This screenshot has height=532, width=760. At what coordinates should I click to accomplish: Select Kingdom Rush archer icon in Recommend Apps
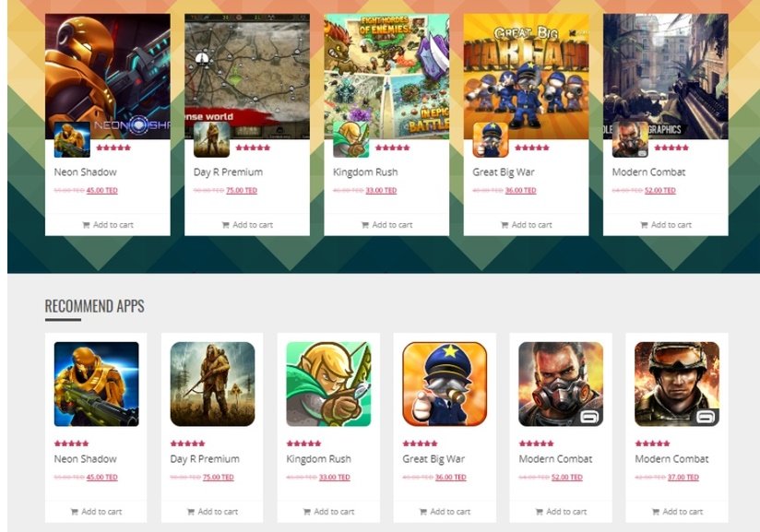(328, 384)
